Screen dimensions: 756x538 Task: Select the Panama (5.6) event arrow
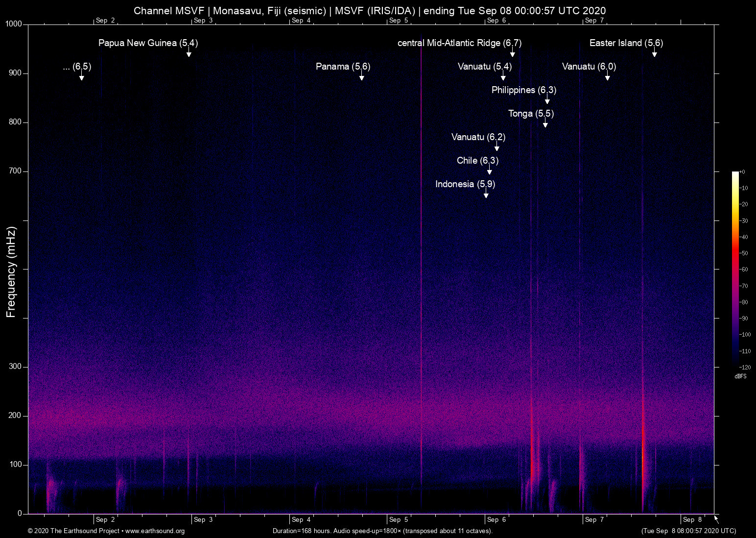(x=362, y=76)
